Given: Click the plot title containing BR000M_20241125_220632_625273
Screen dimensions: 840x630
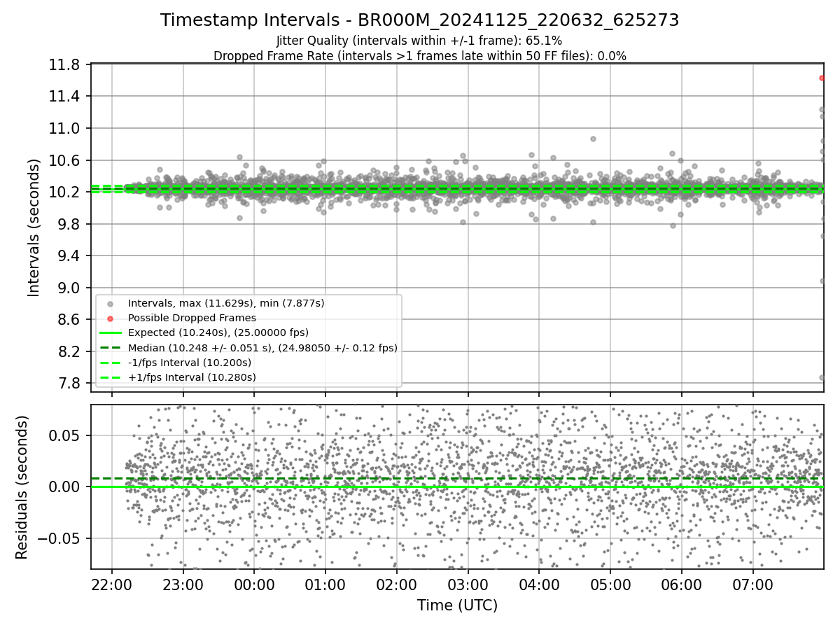Looking at the screenshot, I should coord(420,20).
